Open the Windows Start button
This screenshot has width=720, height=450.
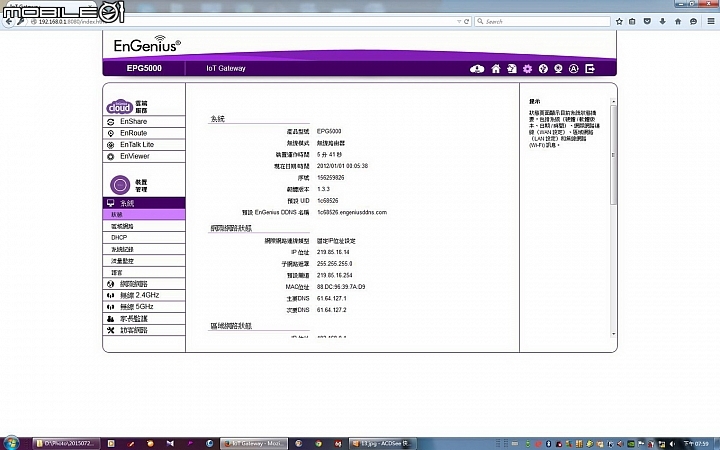11,443
